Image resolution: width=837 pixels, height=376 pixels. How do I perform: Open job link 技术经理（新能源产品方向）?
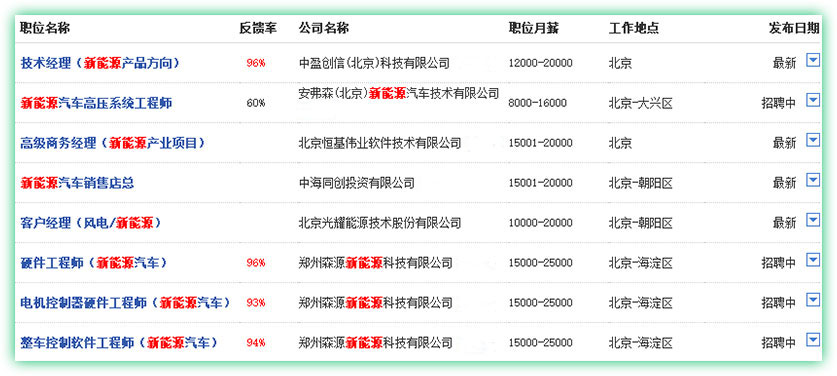pyautogui.click(x=100, y=63)
